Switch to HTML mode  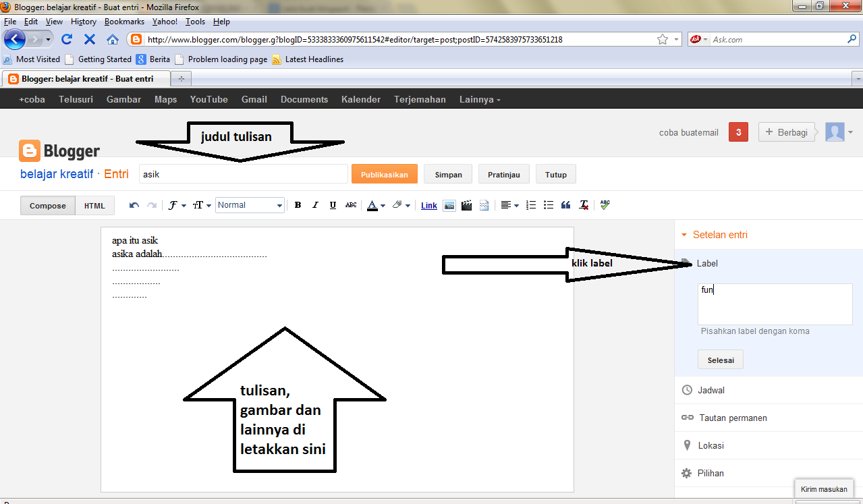point(94,206)
